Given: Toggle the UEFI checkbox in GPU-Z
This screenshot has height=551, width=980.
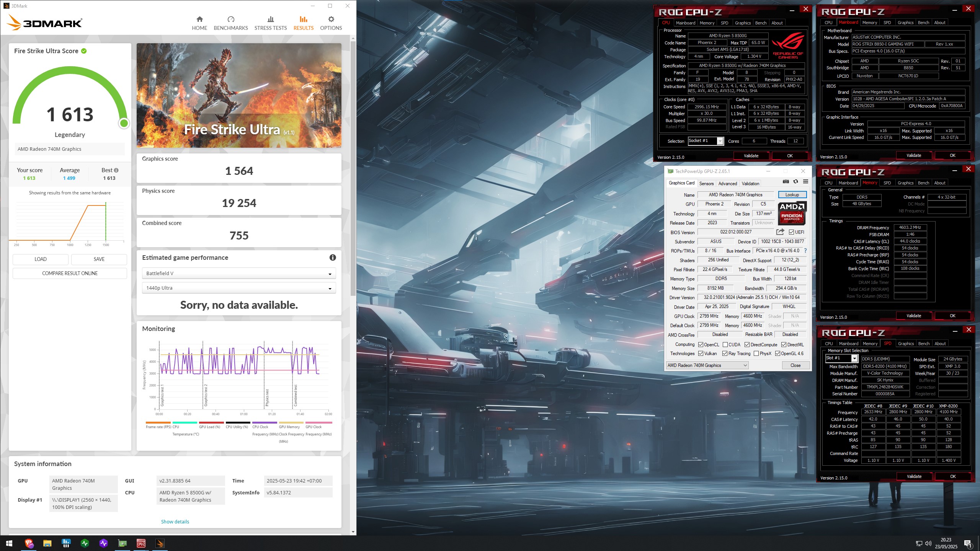Looking at the screenshot, I should [791, 232].
